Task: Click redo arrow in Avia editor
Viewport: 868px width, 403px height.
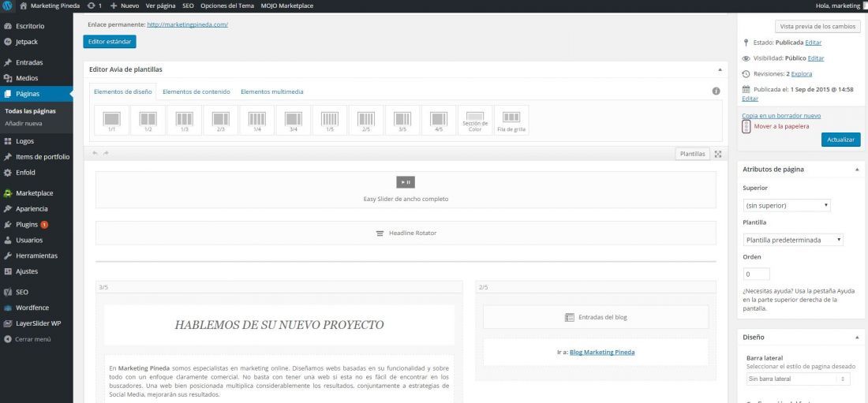Action: (107, 153)
